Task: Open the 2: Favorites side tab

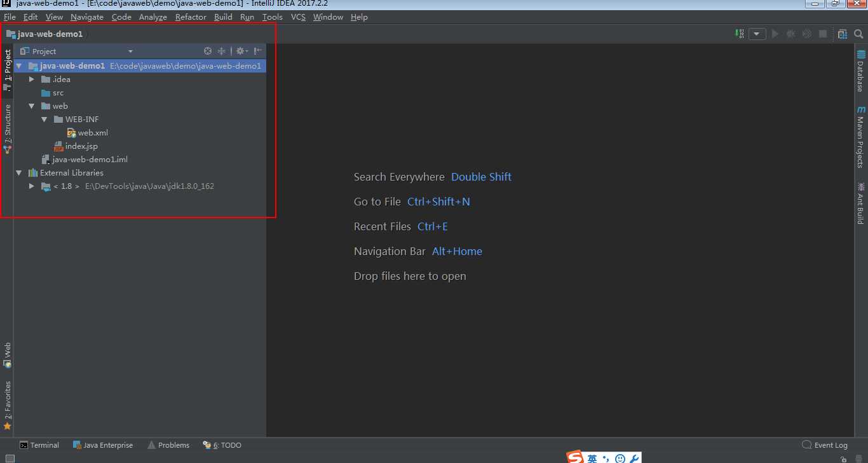Action: (x=7, y=405)
